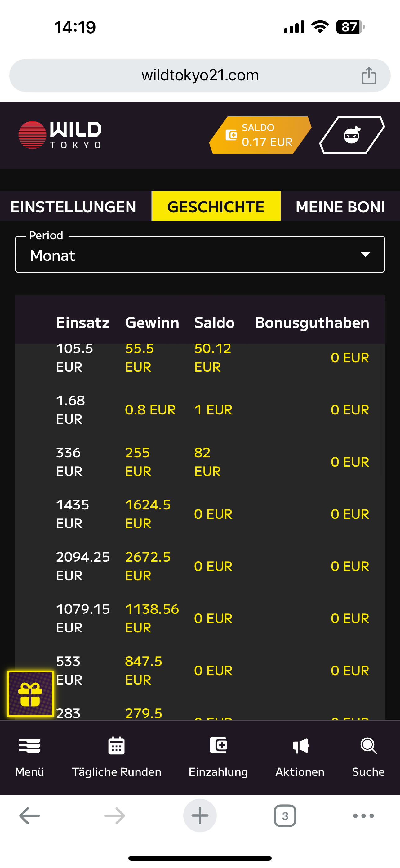Select the Geschichte tab

tap(216, 206)
